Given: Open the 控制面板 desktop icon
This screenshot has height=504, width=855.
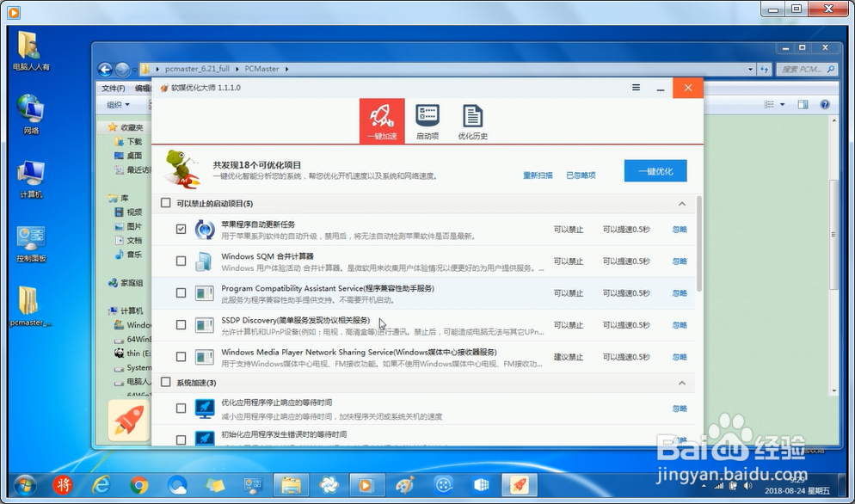Looking at the screenshot, I should pos(31,243).
